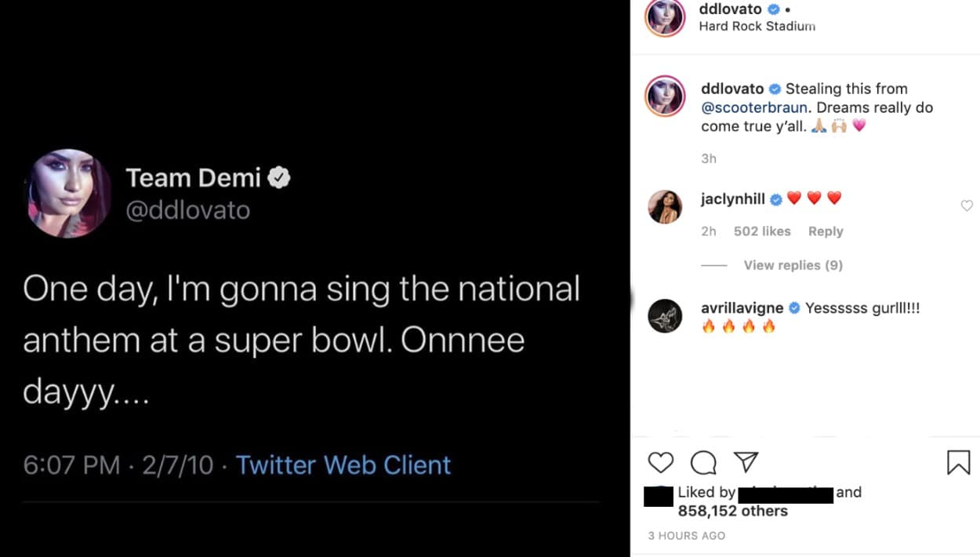Click the ddlovato username in the caption
This screenshot has height=557, width=980.
point(730,88)
